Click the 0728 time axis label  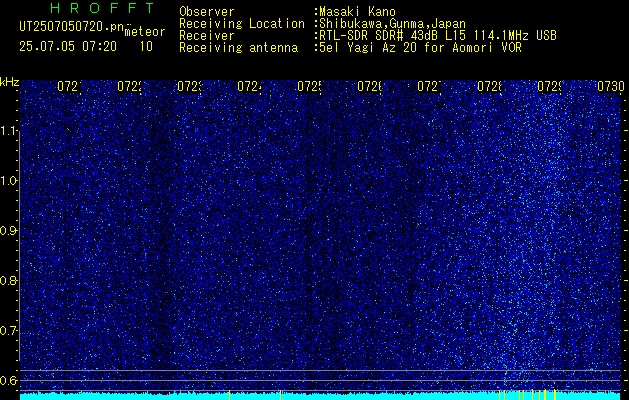(x=489, y=87)
